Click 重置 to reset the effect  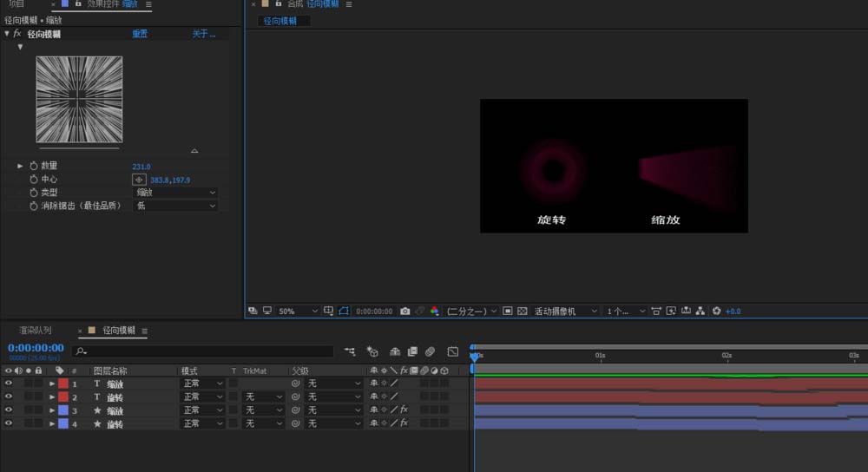[140, 34]
